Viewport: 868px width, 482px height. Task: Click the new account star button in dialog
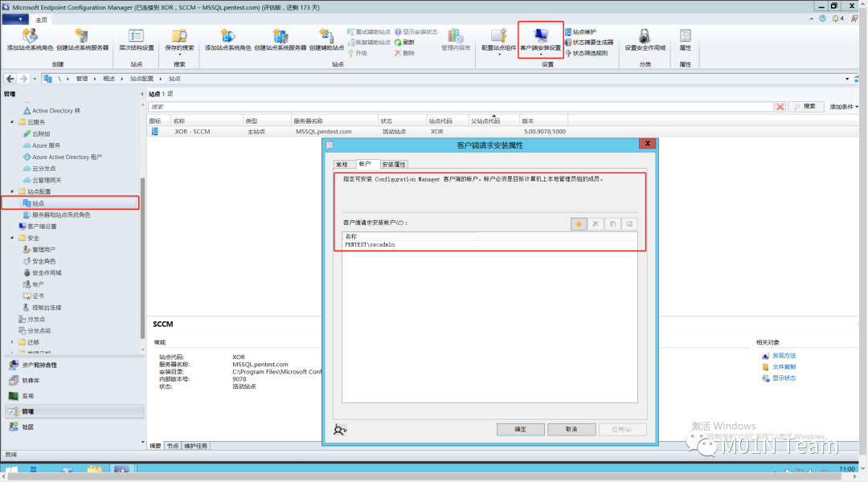(579, 224)
